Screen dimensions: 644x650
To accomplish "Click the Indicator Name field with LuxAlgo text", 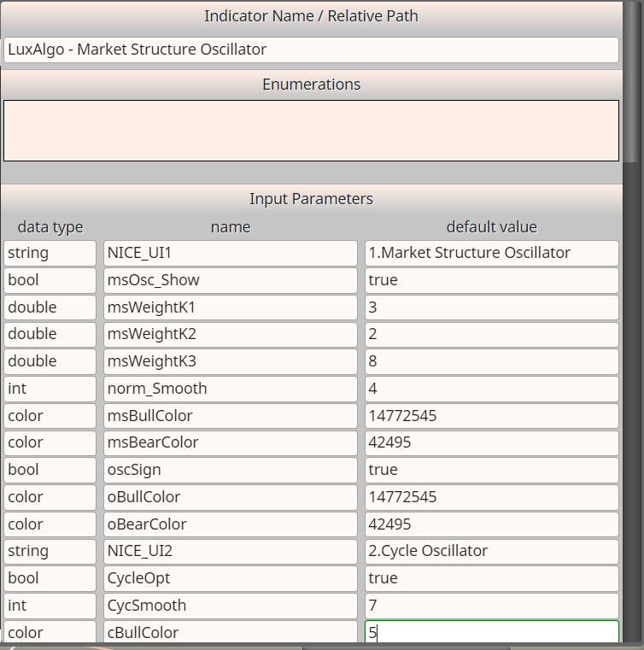I will click(311, 50).
